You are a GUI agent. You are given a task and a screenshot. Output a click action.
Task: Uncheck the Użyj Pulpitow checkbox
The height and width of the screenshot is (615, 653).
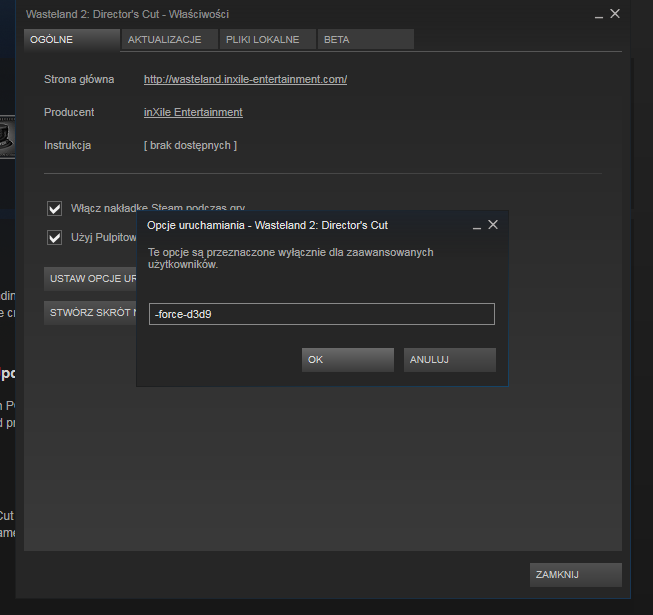coord(55,238)
